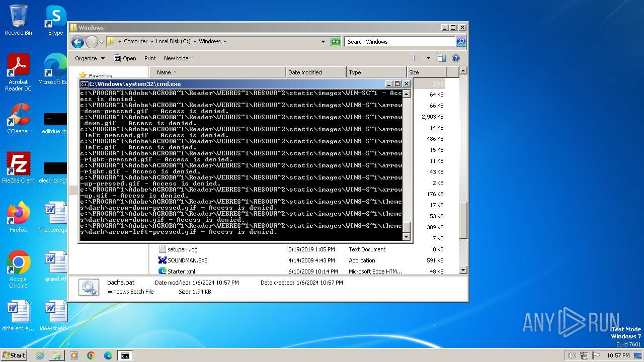The image size is (644, 362).
Task: Switch to cmd.exe via its taskbar button
Action: [125, 355]
